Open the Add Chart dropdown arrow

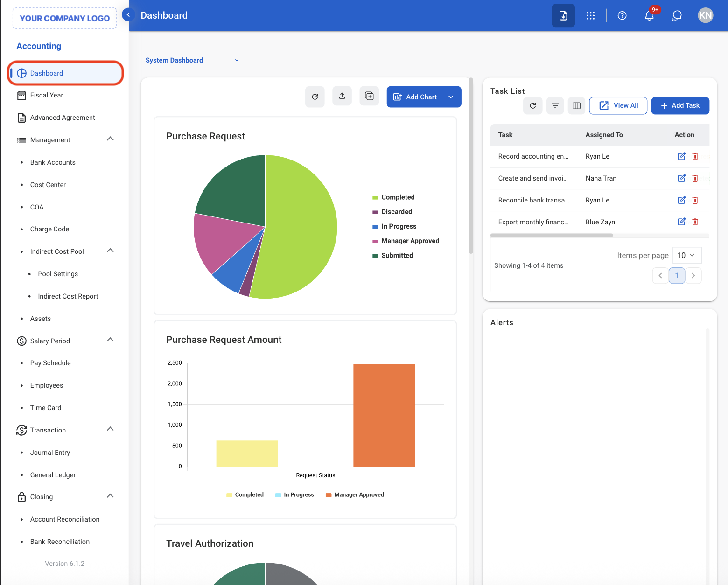click(451, 97)
